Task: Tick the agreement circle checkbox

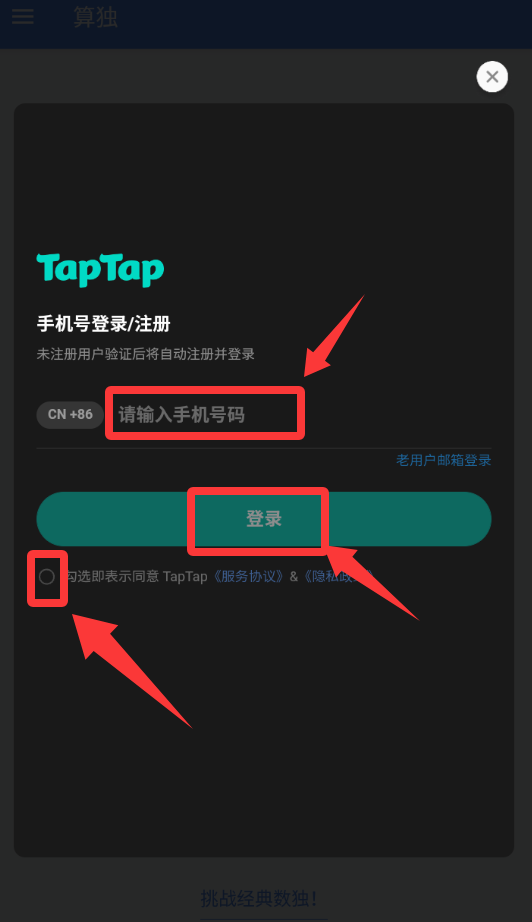Action: (x=47, y=577)
